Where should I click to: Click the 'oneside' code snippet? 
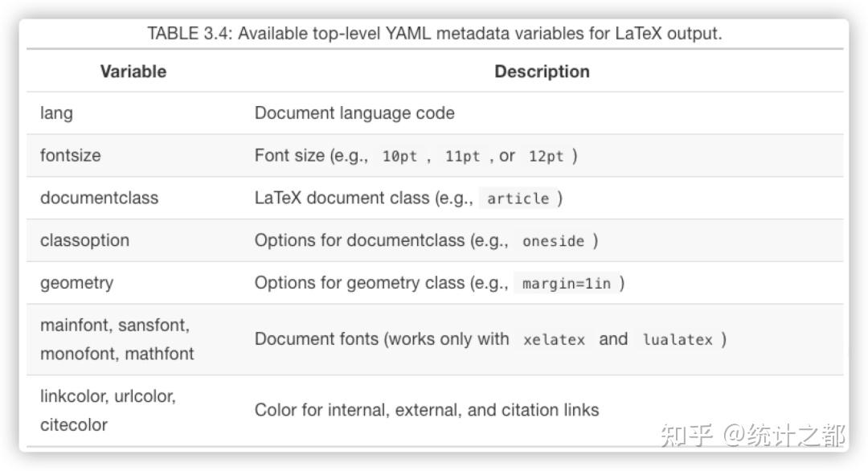click(553, 241)
